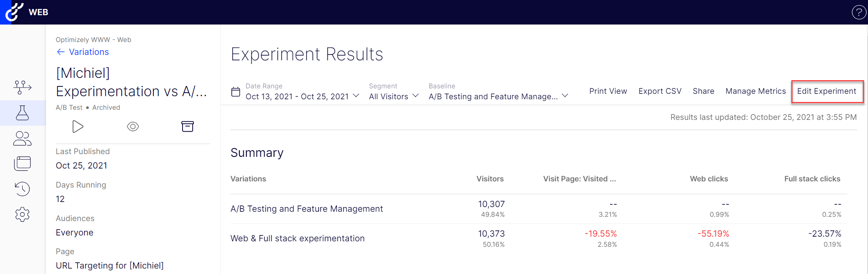Click the eye preview icon
The width and height of the screenshot is (868, 274).
click(133, 126)
